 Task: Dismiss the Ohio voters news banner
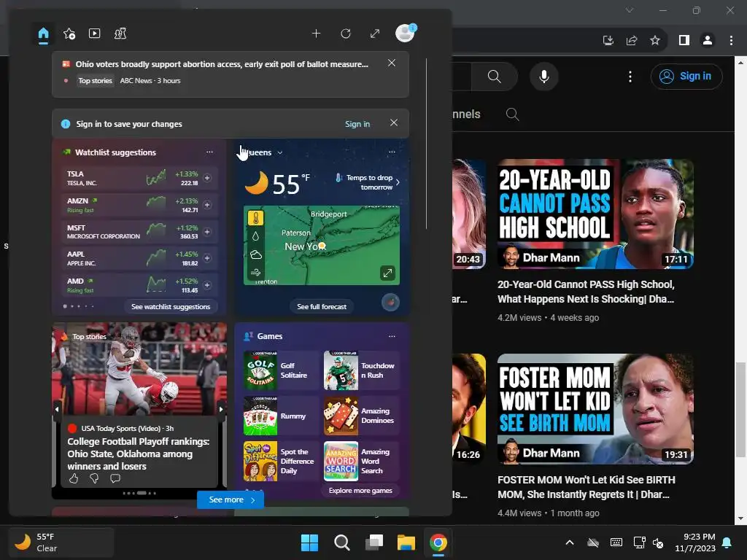click(x=392, y=63)
